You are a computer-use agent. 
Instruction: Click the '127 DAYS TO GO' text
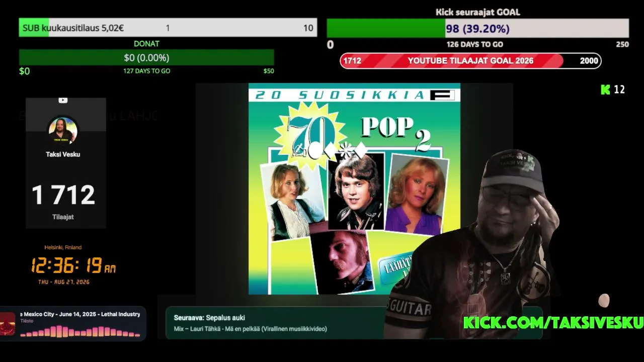pos(146,71)
